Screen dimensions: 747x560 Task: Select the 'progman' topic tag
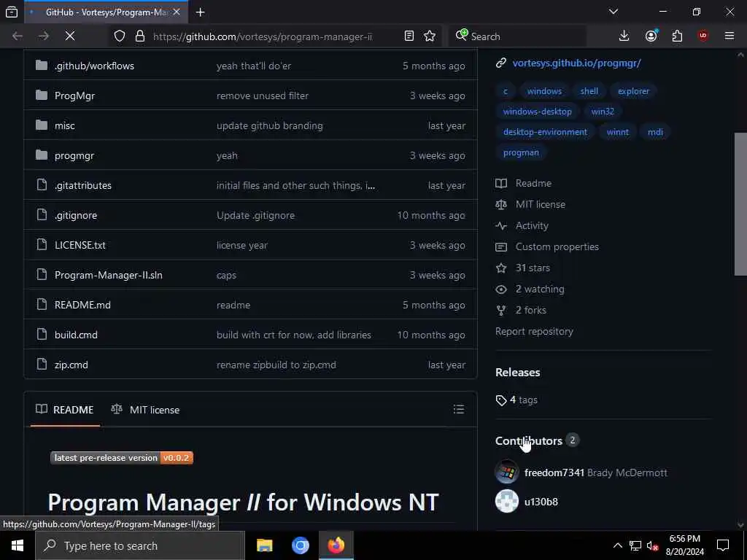521,152
